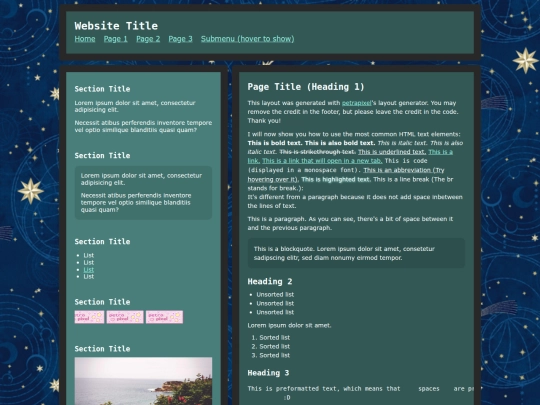Viewport: 540px width, 405px height.
Task: Click the strikethrough text sample
Action: pyautogui.click(x=317, y=152)
